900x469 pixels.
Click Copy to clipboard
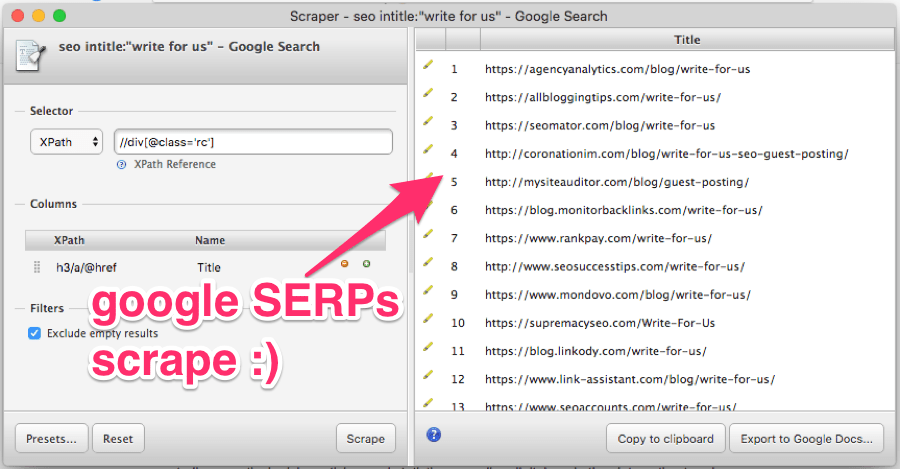point(665,438)
